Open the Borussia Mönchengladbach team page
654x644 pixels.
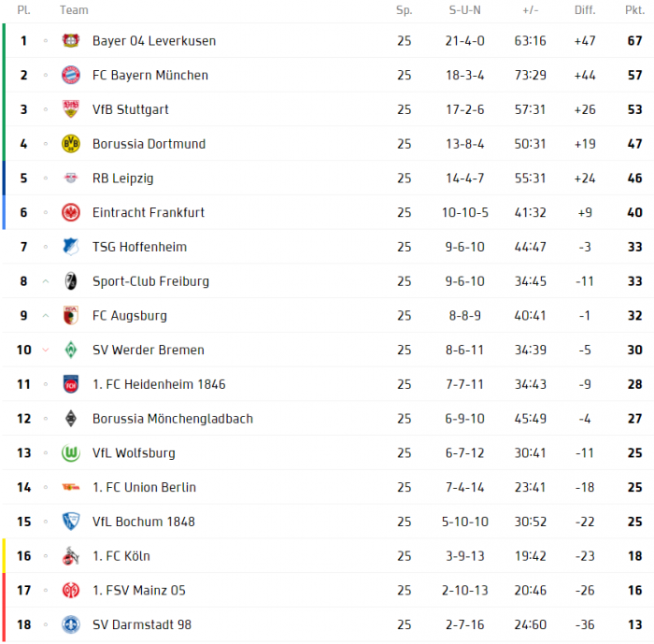pyautogui.click(x=172, y=419)
